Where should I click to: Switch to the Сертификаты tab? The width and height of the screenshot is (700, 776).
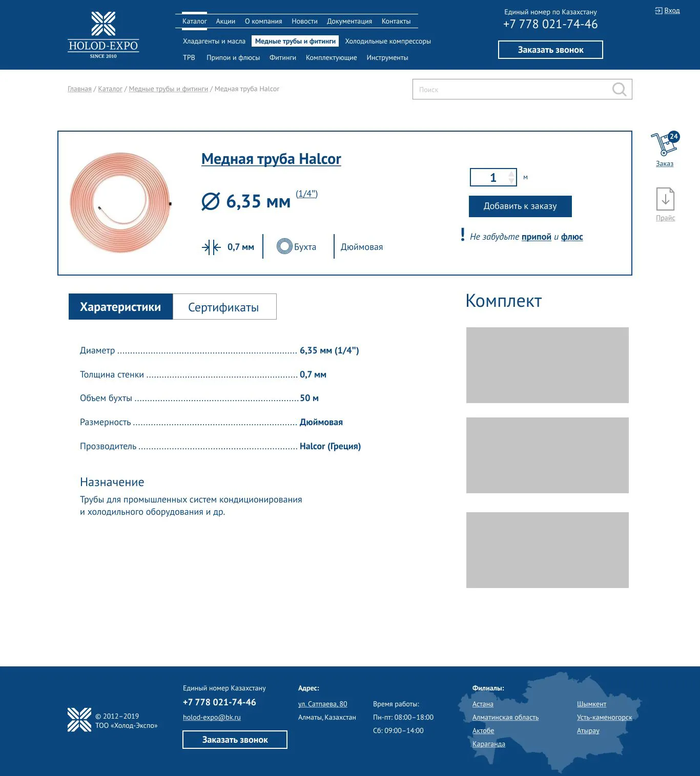point(224,307)
